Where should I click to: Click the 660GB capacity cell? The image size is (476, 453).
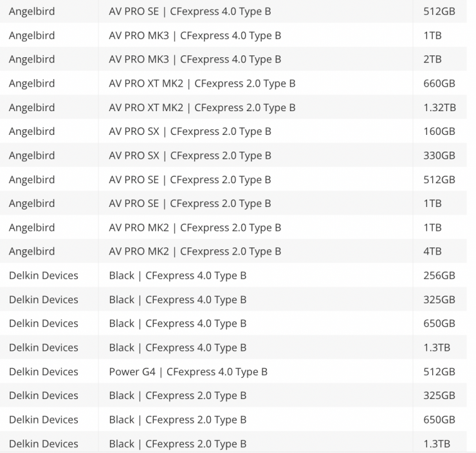tap(439, 84)
